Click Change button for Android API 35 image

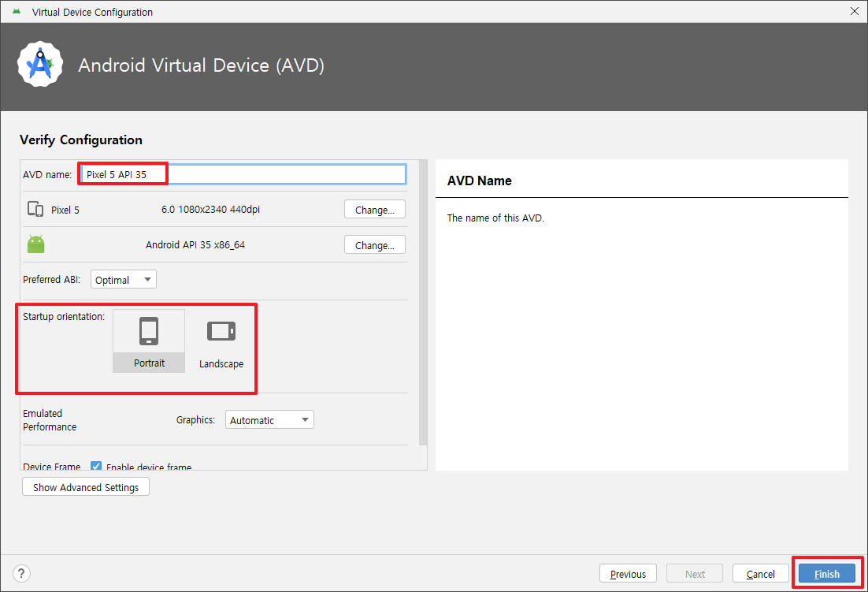pos(375,245)
